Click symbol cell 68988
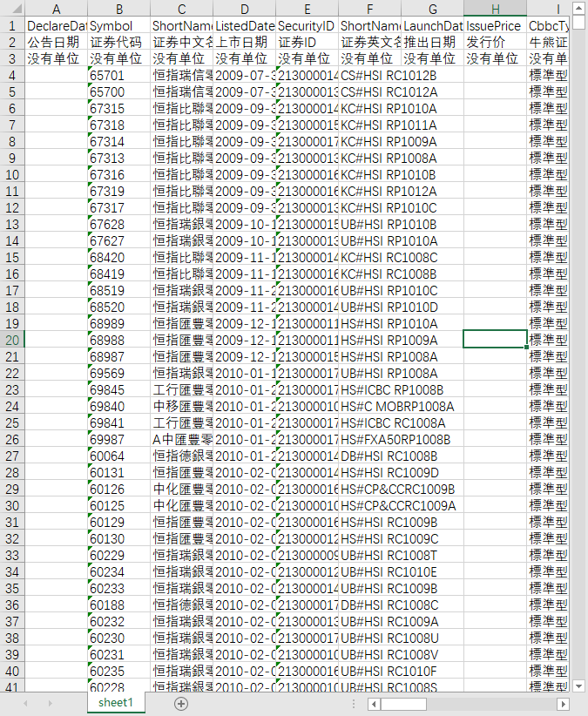Viewport: 588px width, 716px height. [118, 340]
